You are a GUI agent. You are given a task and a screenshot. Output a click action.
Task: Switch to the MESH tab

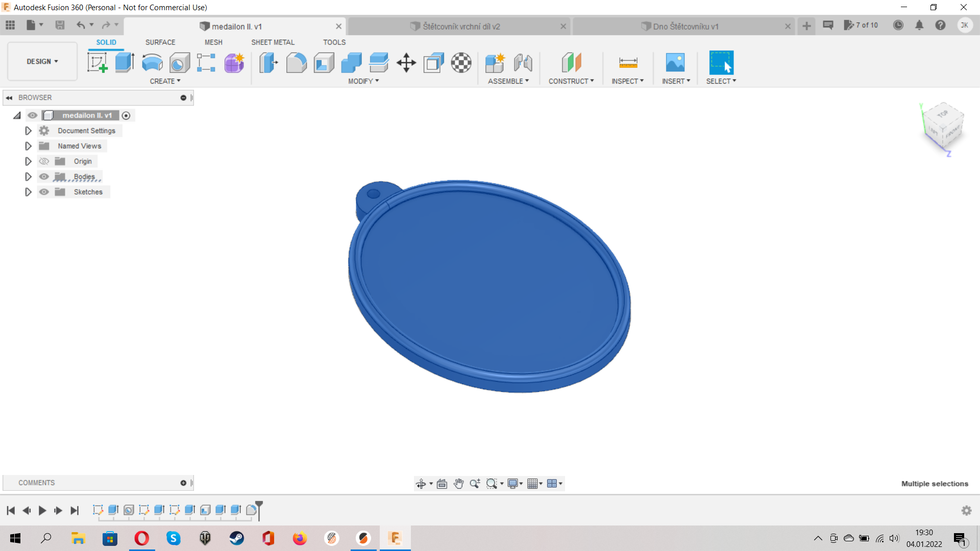(213, 42)
